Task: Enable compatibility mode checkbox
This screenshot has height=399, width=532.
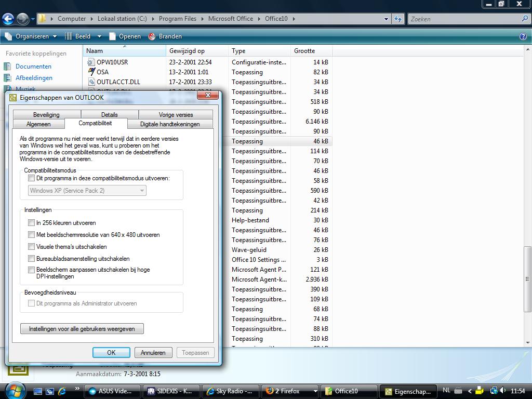Action: (31, 178)
